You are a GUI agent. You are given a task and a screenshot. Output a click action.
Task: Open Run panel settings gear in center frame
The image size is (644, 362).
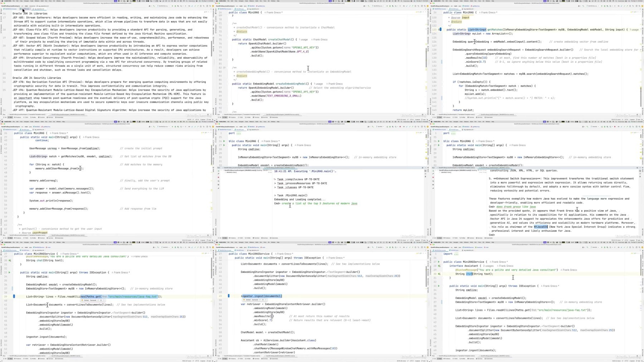pos(423,168)
